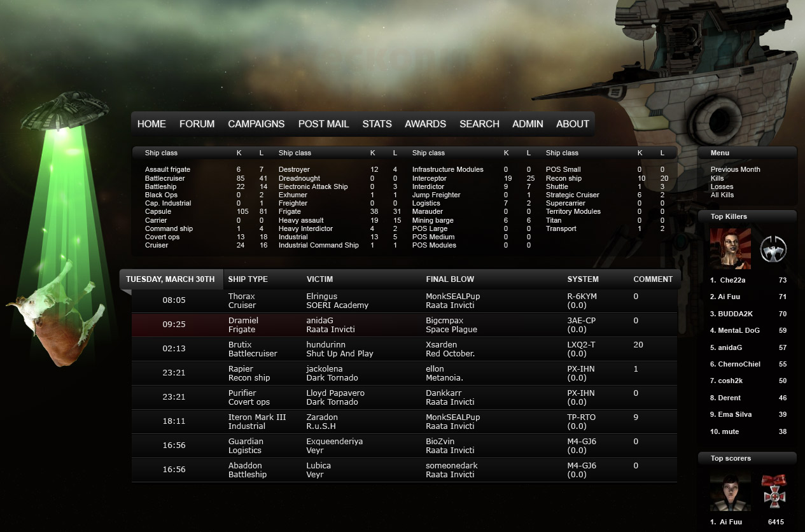Viewport: 805px width, 532px height.
Task: Click the top killer's portrait image
Action: pos(731,249)
